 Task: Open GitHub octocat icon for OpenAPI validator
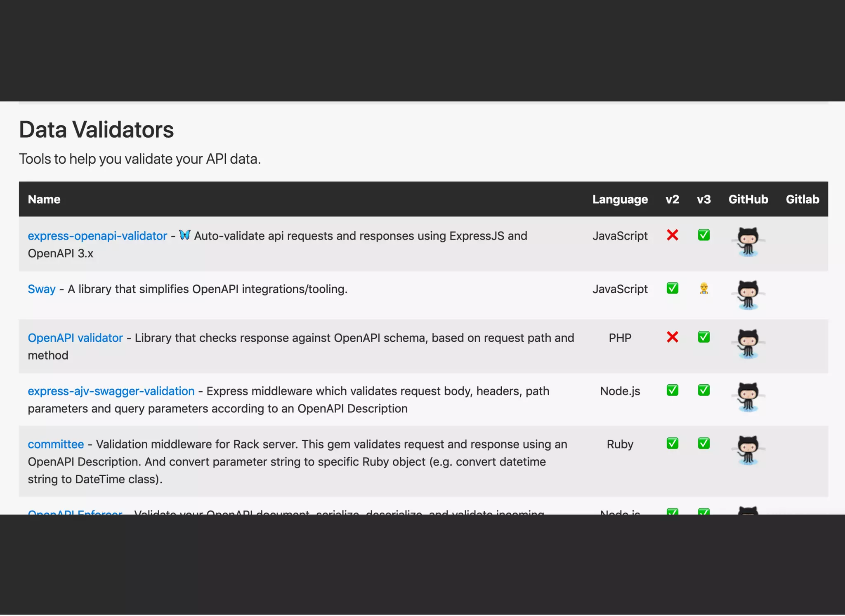748,344
